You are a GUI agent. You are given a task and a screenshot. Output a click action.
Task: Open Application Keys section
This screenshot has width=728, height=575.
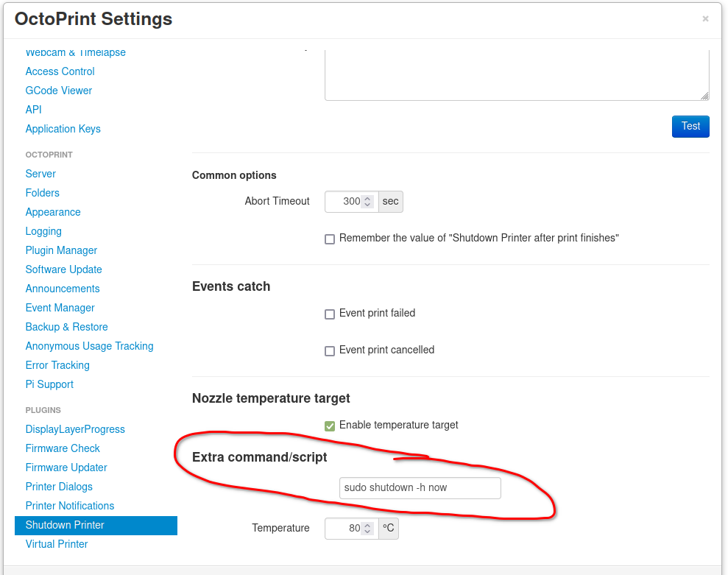pyautogui.click(x=63, y=129)
